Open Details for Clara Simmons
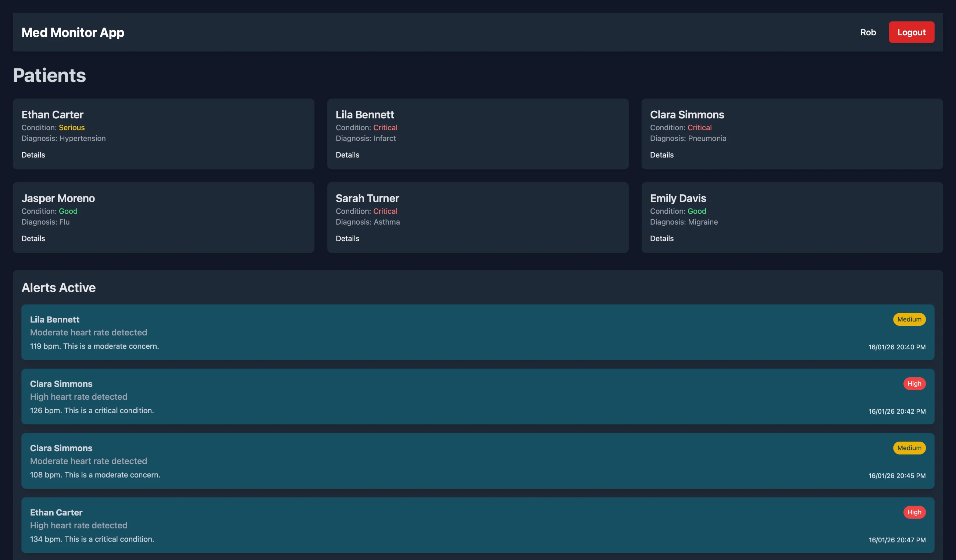Viewport: 956px width, 560px height. (x=661, y=155)
